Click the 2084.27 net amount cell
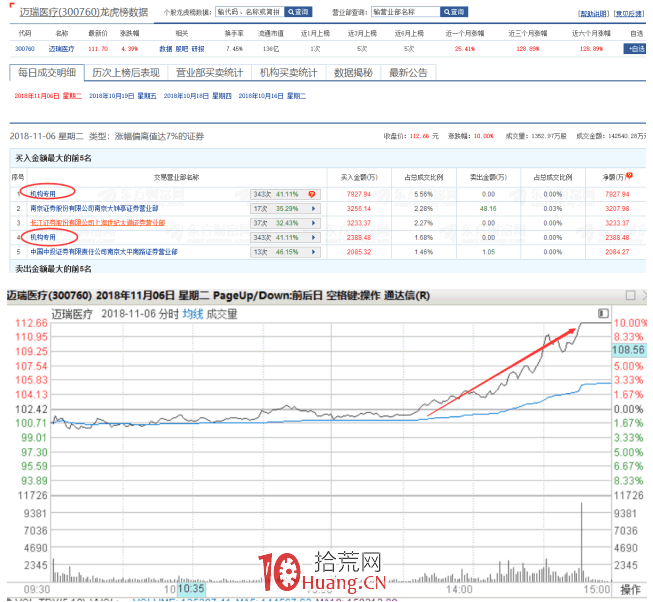 tap(617, 252)
